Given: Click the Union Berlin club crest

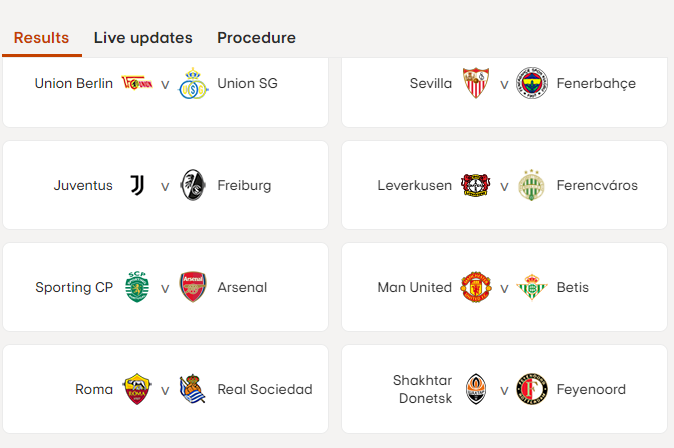Looking at the screenshot, I should pos(137,84).
